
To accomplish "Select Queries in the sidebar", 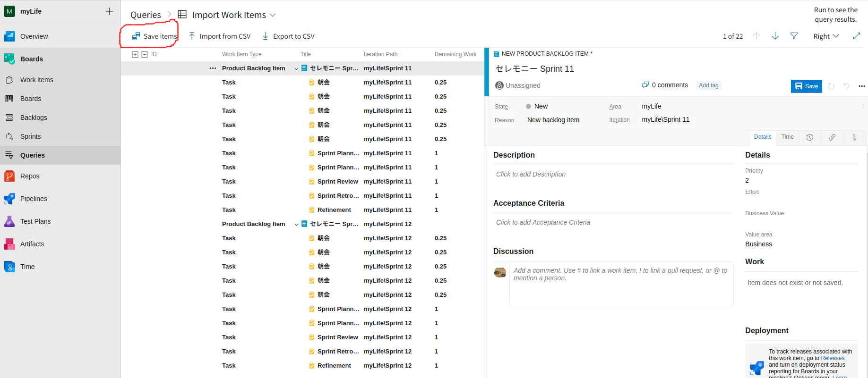I will pyautogui.click(x=33, y=155).
